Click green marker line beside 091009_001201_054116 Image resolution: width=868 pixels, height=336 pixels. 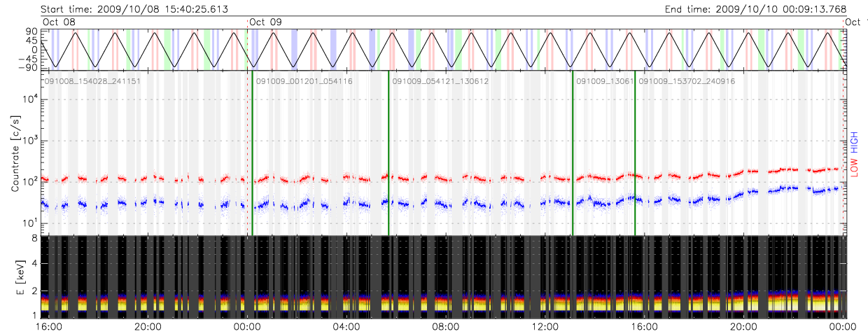[x=252, y=154]
